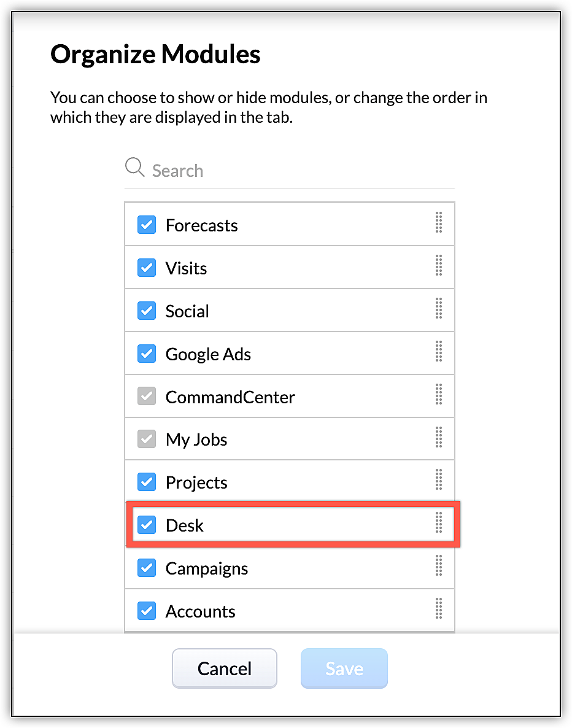Click the greyed My Jobs checkbox

[146, 440]
